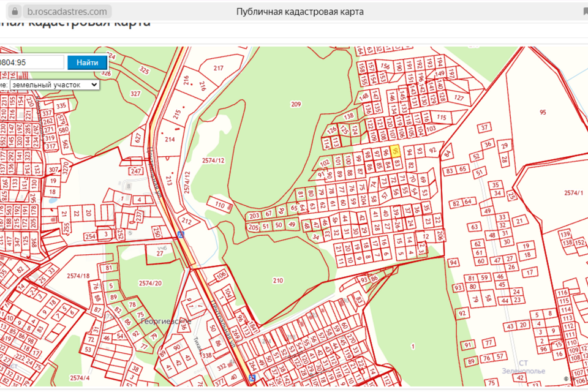
Task: Click on parcel 2574/20
Action: point(149,283)
